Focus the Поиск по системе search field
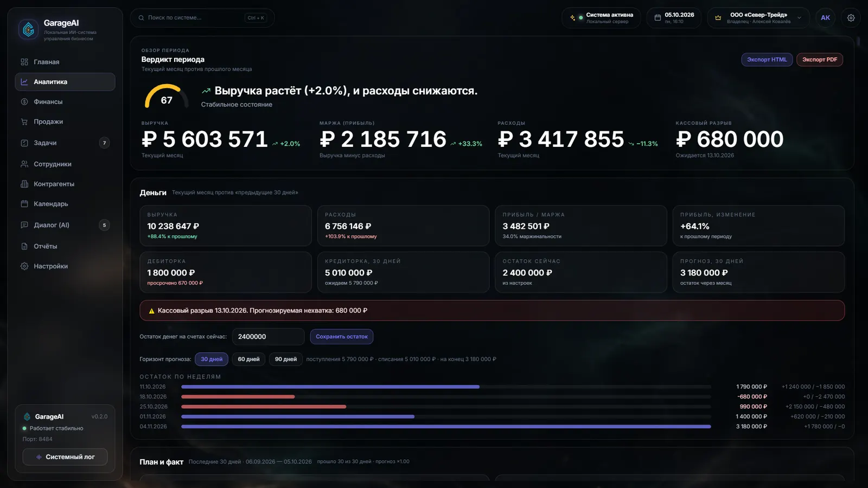 coord(202,18)
